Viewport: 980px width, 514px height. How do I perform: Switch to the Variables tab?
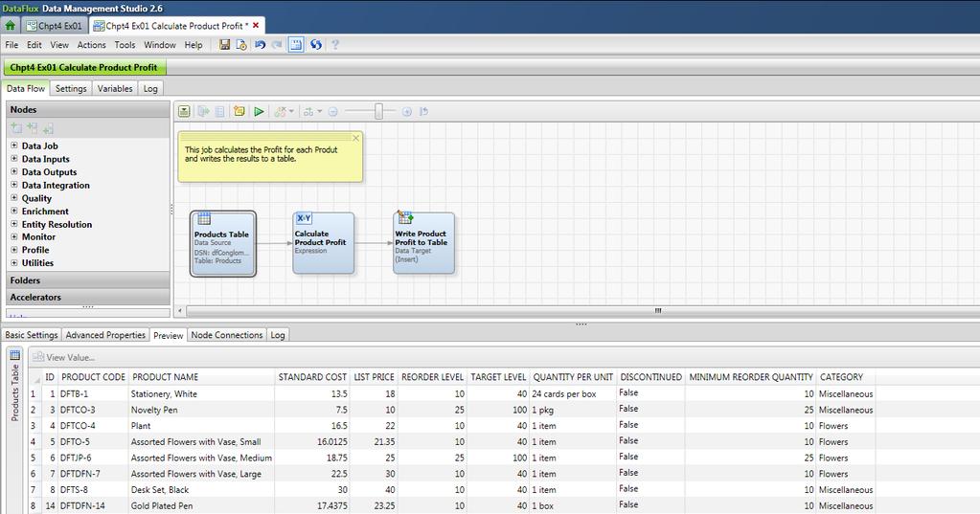115,89
